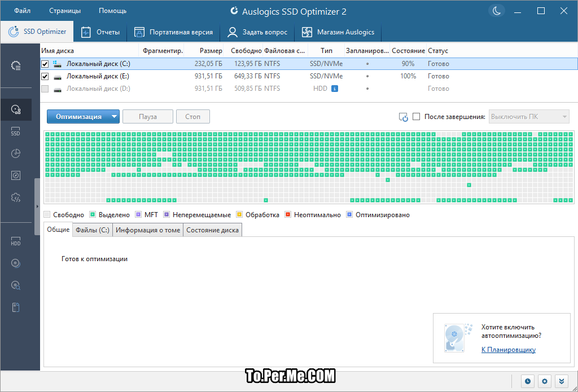578x392 pixels.
Task: Switch to the Информация о томе tab
Action: [148, 230]
